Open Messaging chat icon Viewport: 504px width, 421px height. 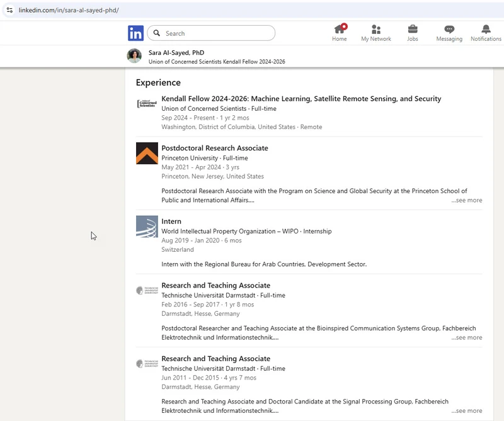click(449, 30)
